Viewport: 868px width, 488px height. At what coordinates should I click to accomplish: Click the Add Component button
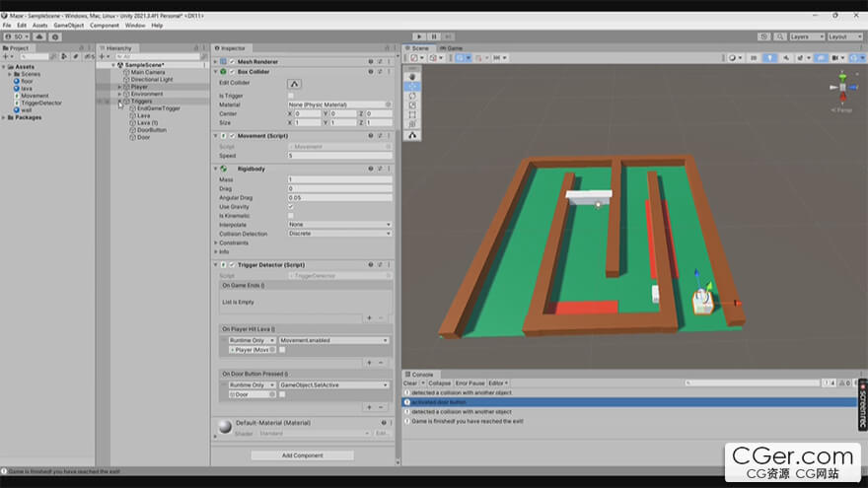(x=302, y=455)
